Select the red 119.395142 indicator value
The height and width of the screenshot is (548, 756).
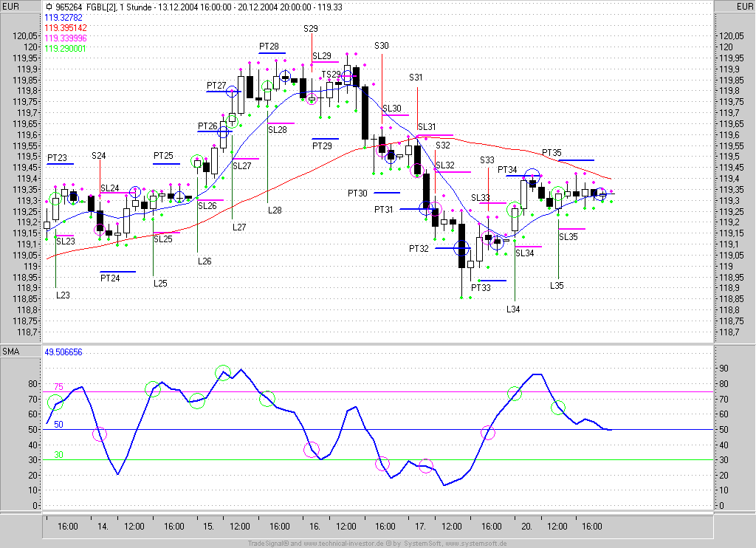pos(66,28)
